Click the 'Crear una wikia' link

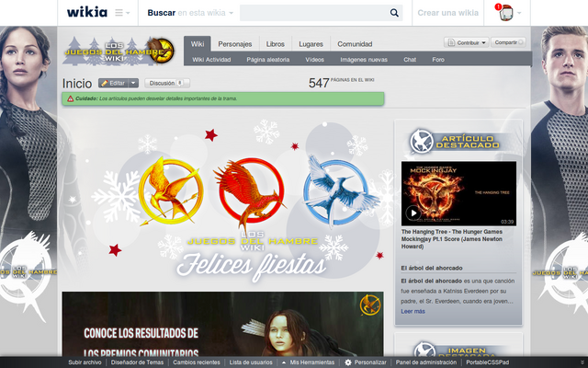447,13
